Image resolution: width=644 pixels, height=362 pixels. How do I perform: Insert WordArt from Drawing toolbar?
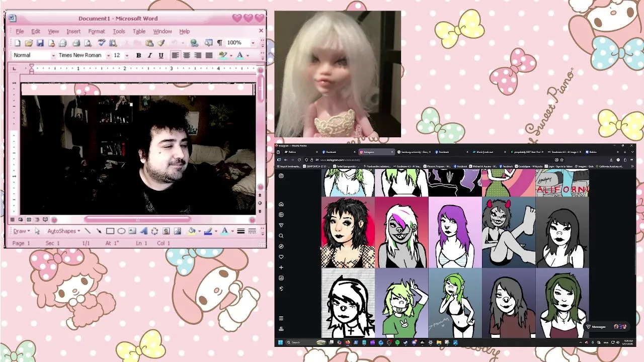click(143, 231)
